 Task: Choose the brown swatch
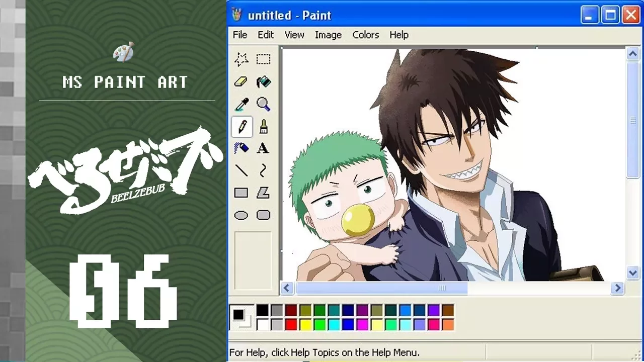click(448, 310)
